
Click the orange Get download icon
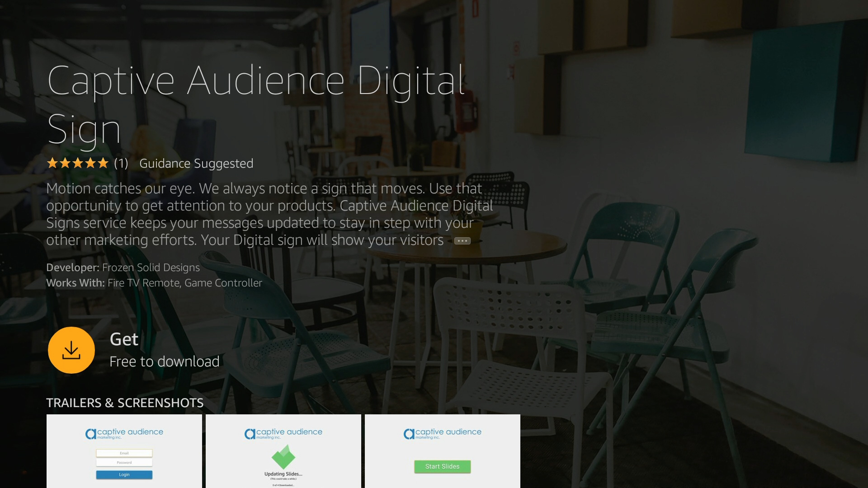click(x=71, y=350)
